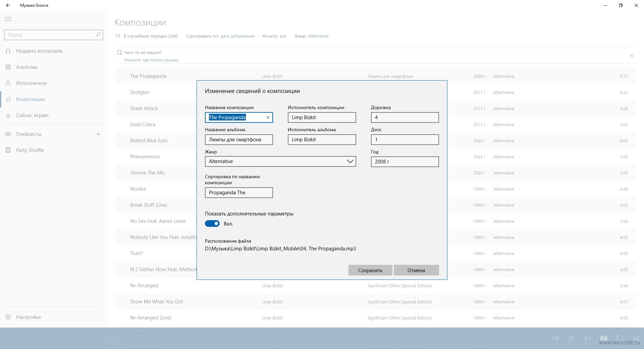The height and width of the screenshot is (349, 644).
Task: Click Limp Bizkit artist on The Propaganda row
Action: click(x=272, y=77)
